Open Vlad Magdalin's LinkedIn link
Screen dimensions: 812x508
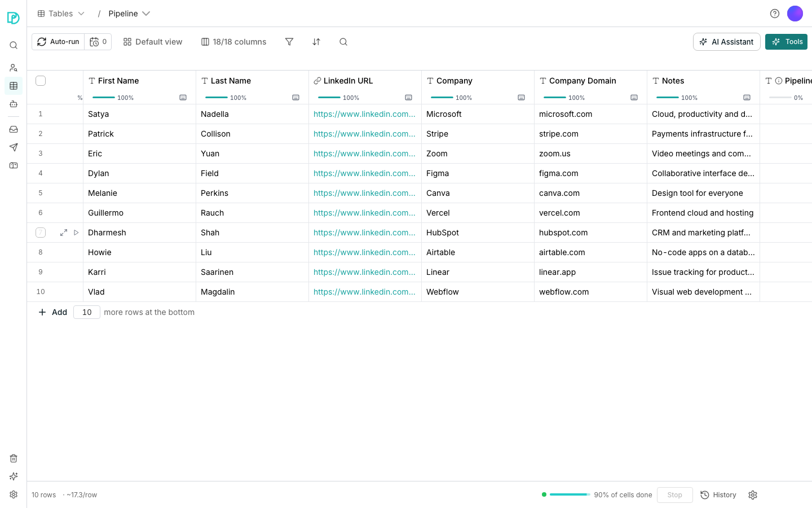(x=364, y=292)
